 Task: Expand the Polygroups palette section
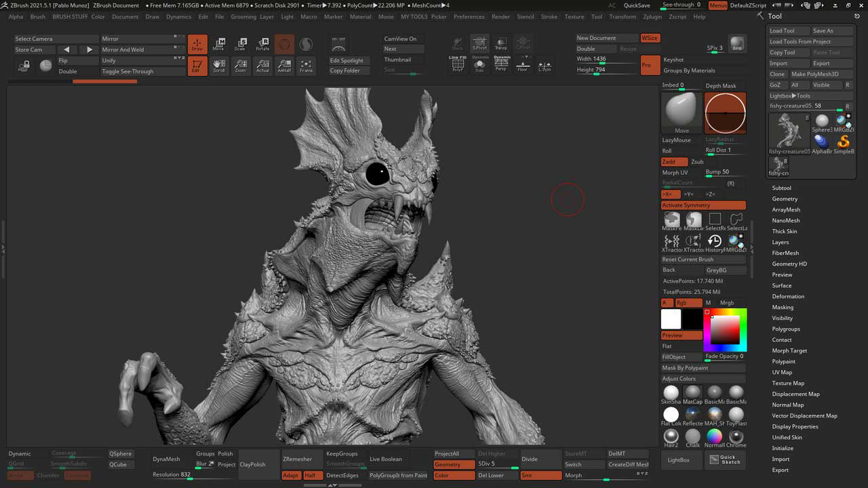(786, 329)
